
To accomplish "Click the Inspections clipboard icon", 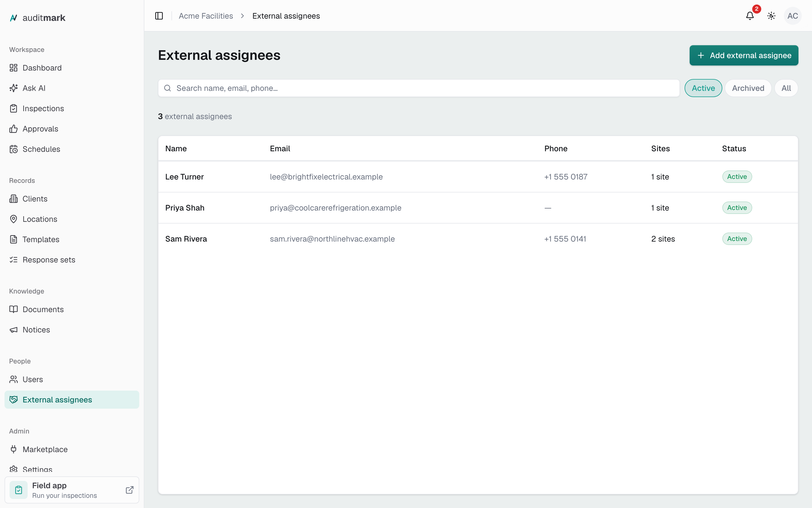I will 14,109.
